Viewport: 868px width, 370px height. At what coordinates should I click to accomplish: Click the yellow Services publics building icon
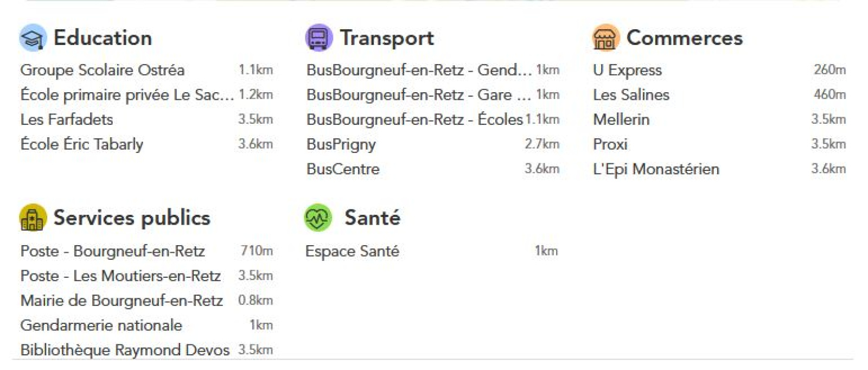pos(33,218)
